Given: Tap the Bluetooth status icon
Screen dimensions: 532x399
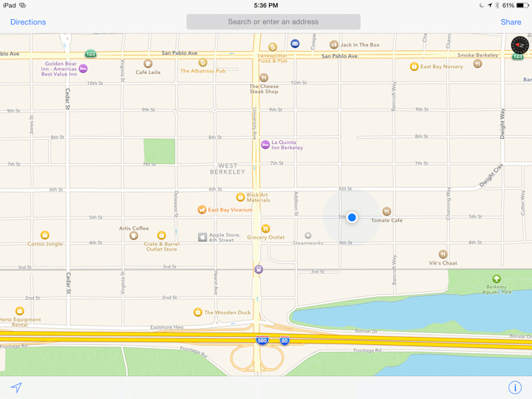Looking at the screenshot, I should [497, 5].
